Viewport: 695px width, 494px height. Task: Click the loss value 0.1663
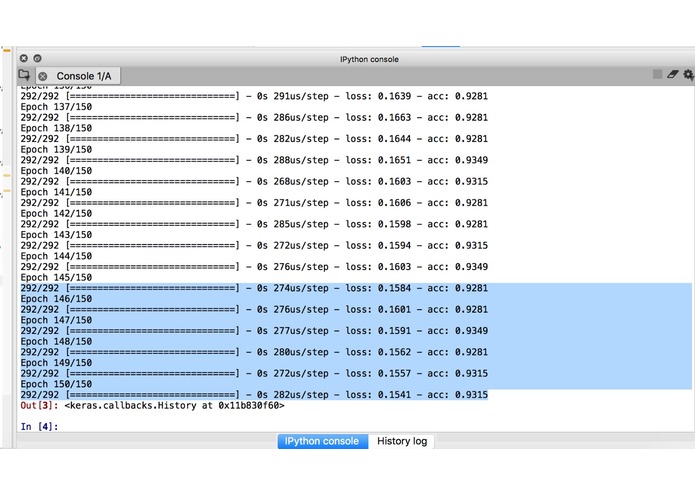click(x=394, y=117)
